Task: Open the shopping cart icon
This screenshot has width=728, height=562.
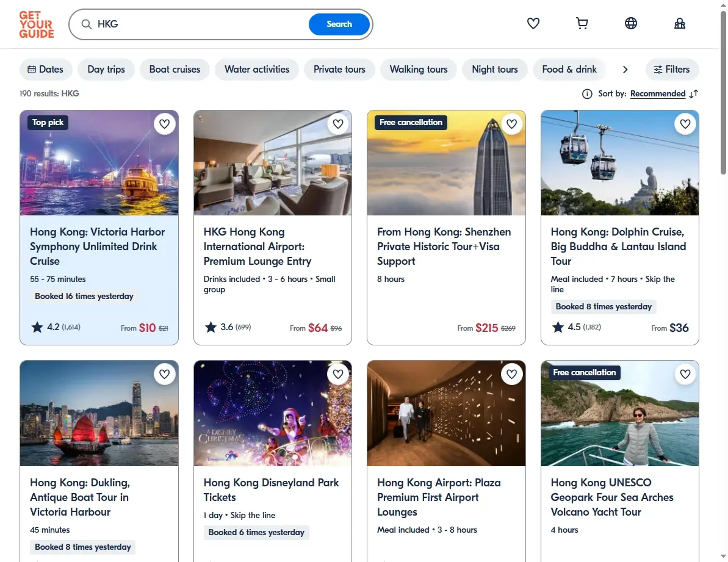Action: (582, 23)
